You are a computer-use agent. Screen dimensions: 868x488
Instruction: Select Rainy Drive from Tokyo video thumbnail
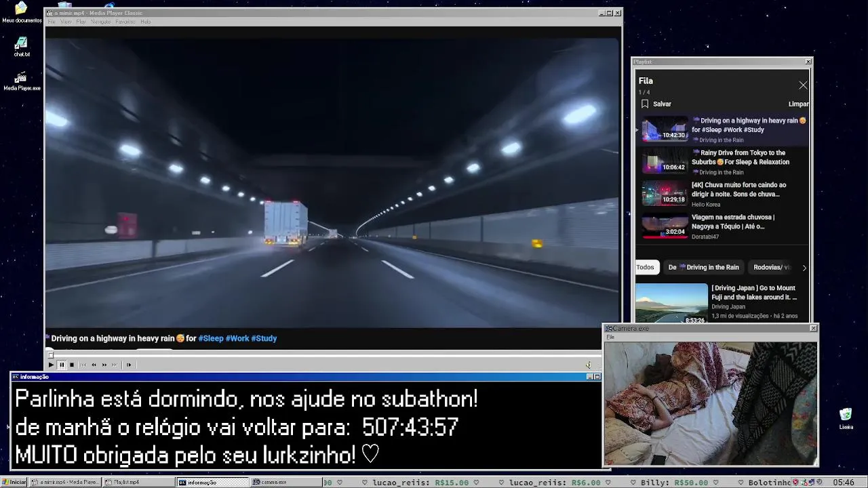point(665,161)
